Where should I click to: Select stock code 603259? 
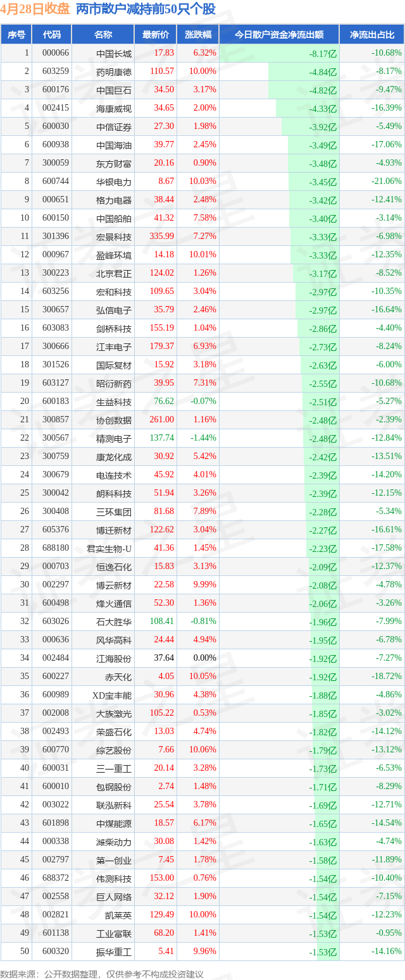(56, 71)
